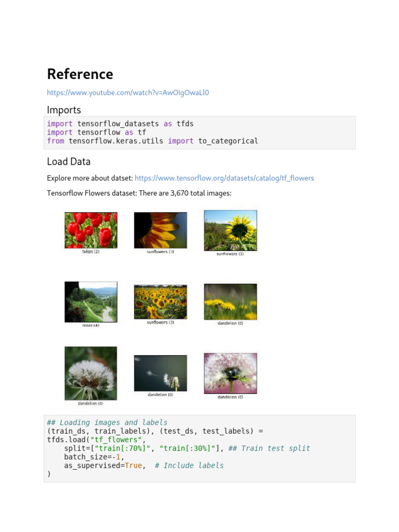Click the text "Explore more about datset:"
Viewport: 399px width, 532px height.
pyautogui.click(x=89, y=178)
